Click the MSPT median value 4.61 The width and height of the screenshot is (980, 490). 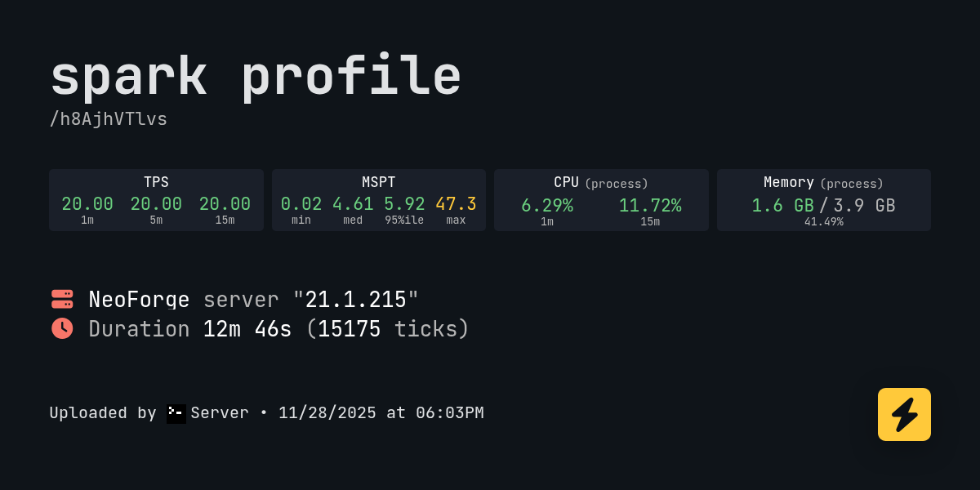[353, 204]
